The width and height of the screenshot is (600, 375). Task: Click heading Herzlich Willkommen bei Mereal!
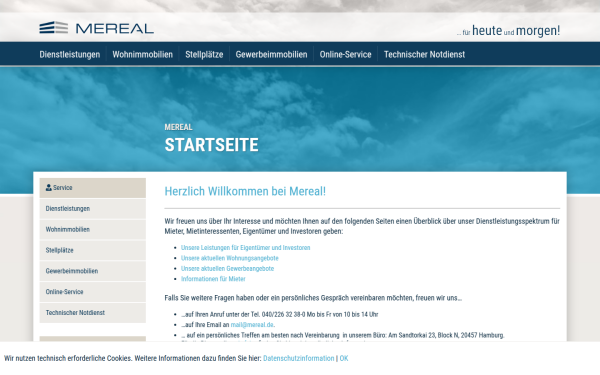point(245,191)
